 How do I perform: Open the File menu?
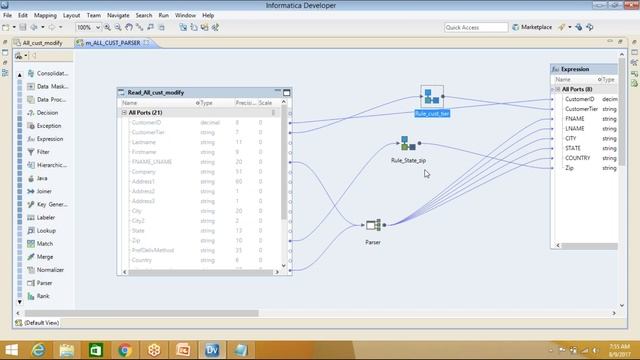pos(7,15)
